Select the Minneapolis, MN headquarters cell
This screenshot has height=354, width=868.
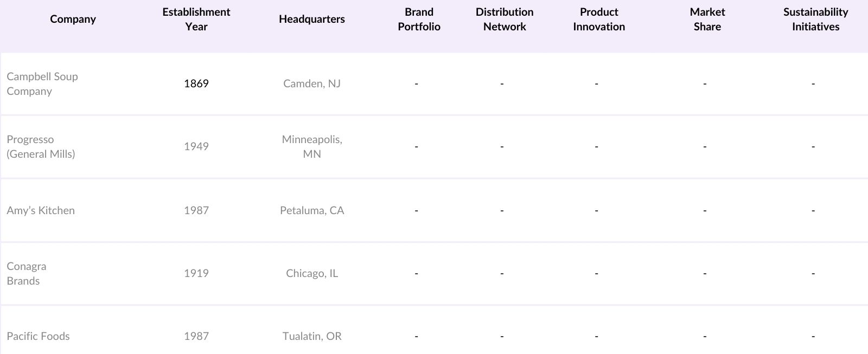311,146
